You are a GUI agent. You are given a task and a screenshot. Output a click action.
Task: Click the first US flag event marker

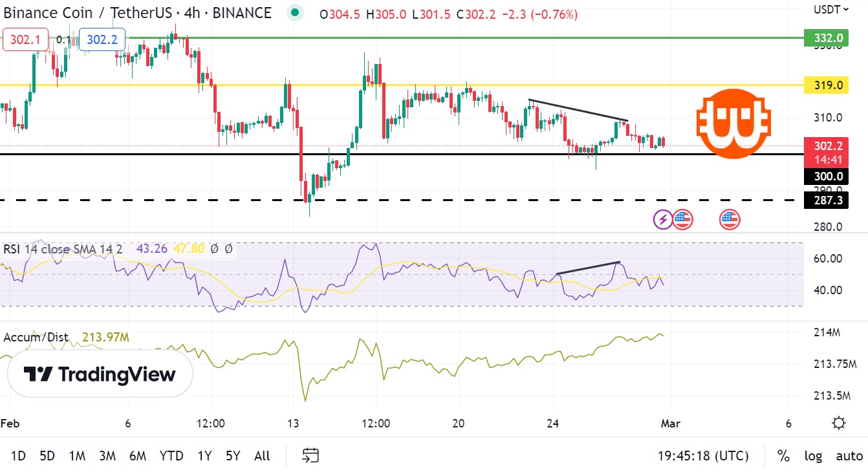pyautogui.click(x=683, y=220)
